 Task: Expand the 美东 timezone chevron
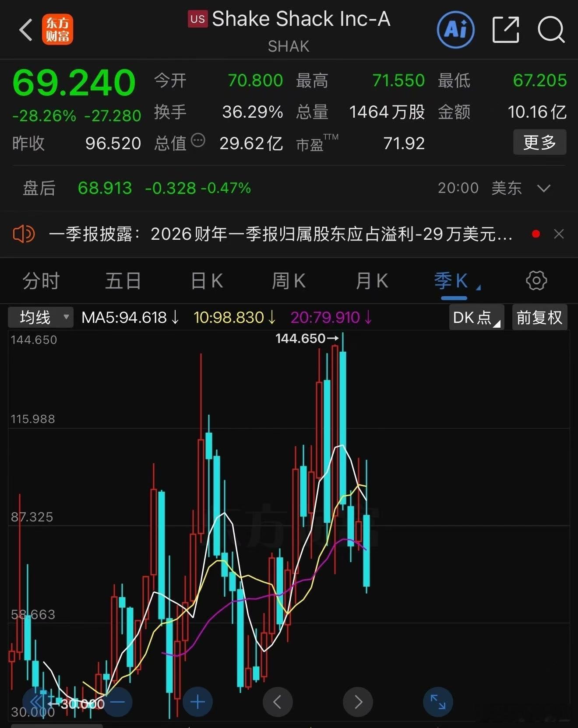coord(544,188)
